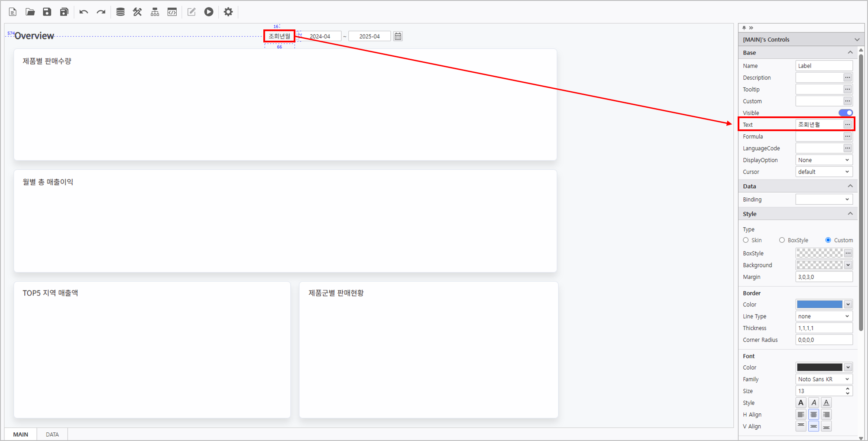
Task: Click the Save All toolbar icon
Action: 64,12
